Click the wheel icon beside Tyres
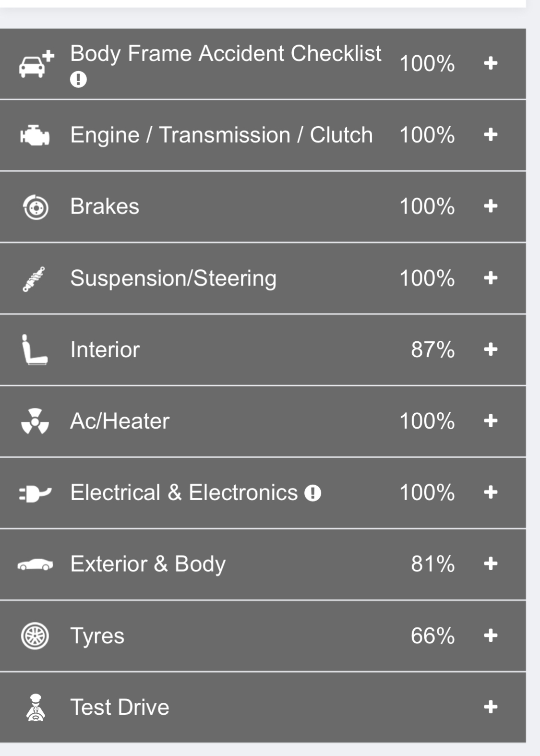540x756 pixels. (35, 636)
